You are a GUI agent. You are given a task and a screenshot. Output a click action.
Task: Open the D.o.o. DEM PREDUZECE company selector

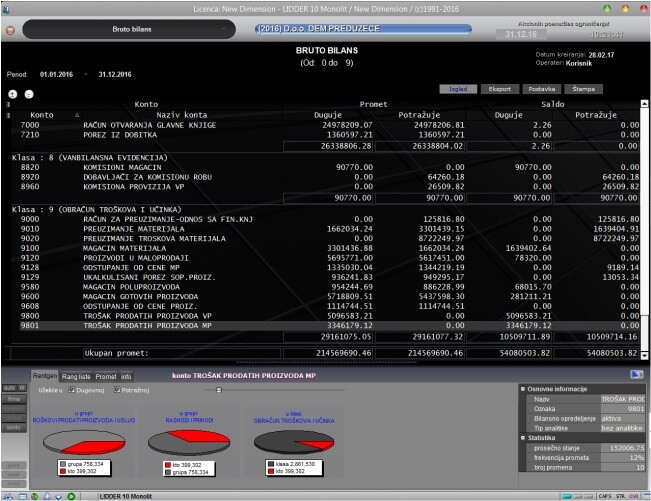click(363, 29)
